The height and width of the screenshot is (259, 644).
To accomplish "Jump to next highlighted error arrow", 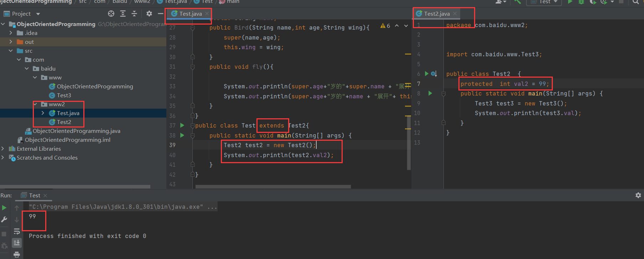I will point(406,26).
